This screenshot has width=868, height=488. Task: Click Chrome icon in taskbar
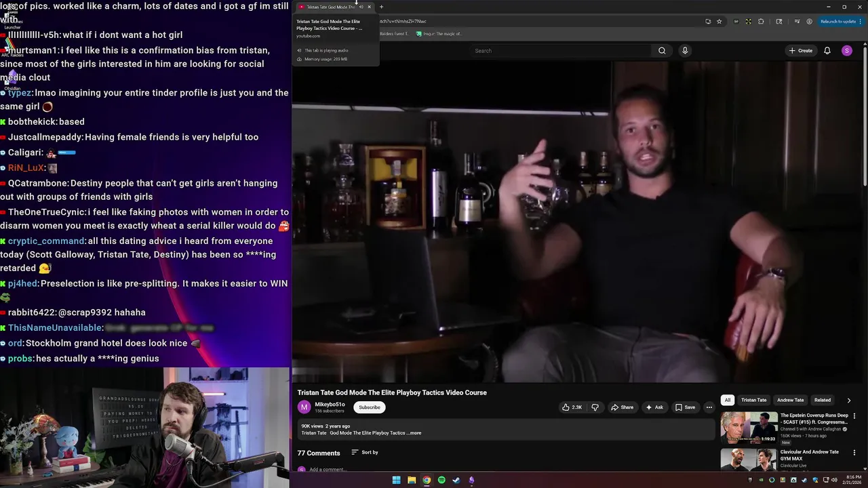[427, 480]
